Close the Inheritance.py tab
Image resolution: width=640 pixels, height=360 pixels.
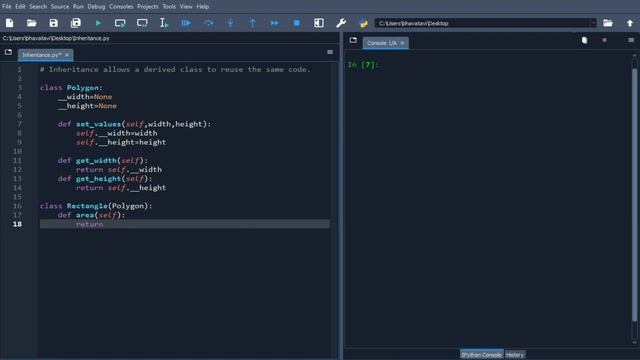pyautogui.click(x=67, y=55)
